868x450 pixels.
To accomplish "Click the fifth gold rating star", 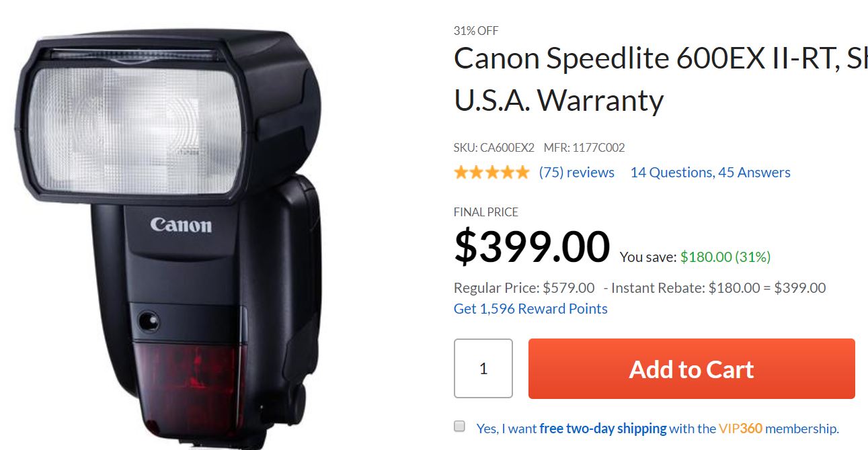I will pyautogui.click(x=522, y=173).
